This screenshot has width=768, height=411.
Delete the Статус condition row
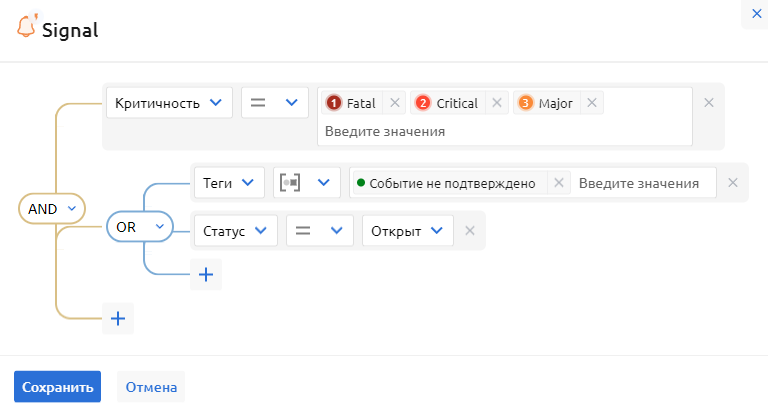[469, 231]
